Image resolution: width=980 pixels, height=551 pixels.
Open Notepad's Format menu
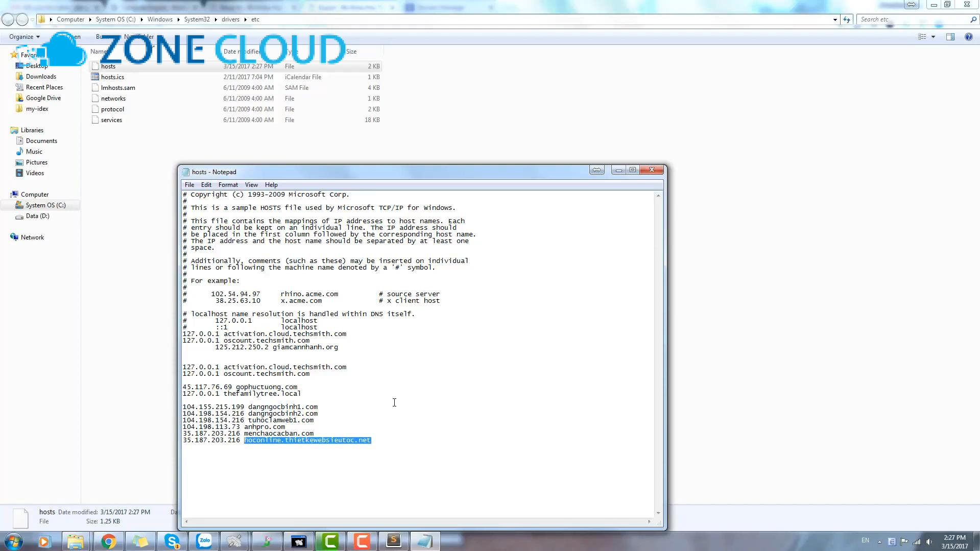228,185
